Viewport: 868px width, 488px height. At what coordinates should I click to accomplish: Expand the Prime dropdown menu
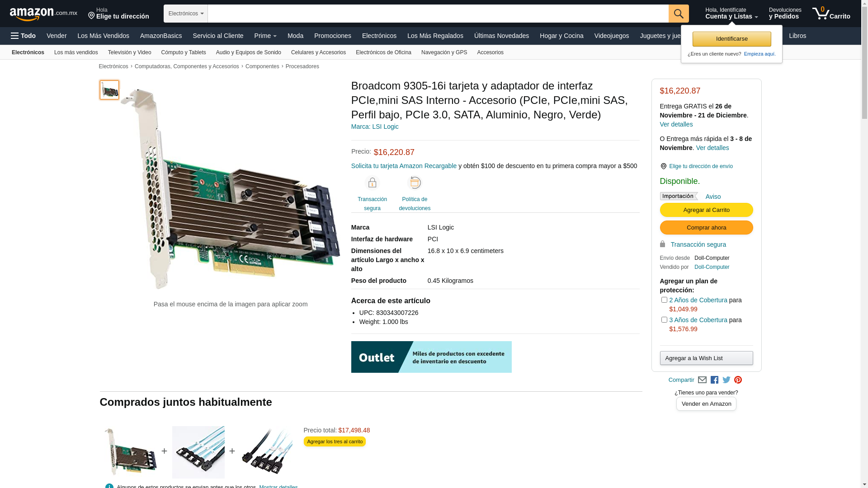pyautogui.click(x=265, y=36)
